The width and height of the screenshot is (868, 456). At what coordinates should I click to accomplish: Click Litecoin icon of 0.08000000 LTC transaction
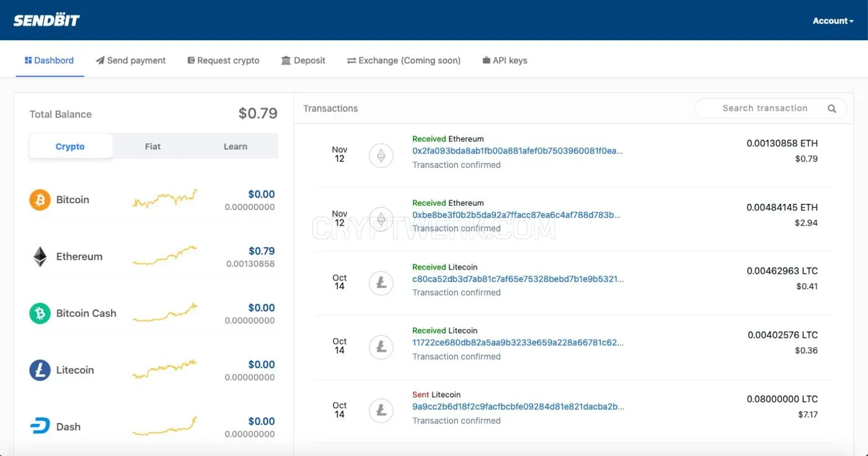(381, 411)
